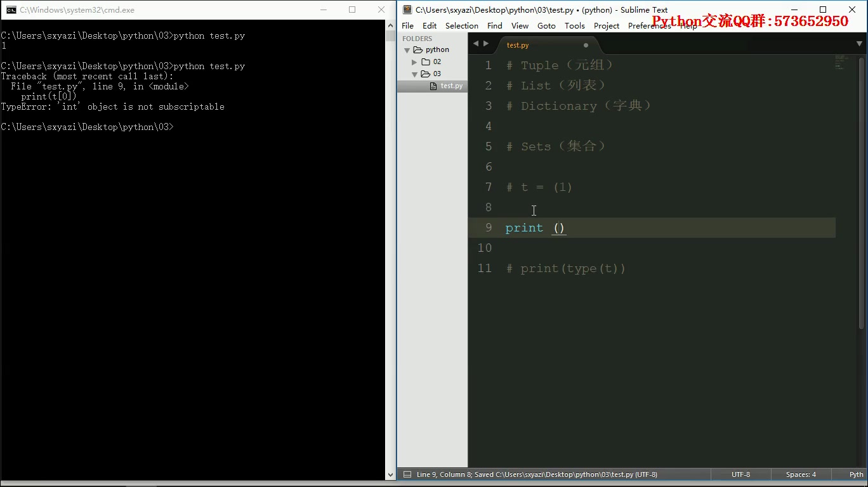Click the print keyword on line 9
Viewport: 868px width, 487px height.
(524, 228)
